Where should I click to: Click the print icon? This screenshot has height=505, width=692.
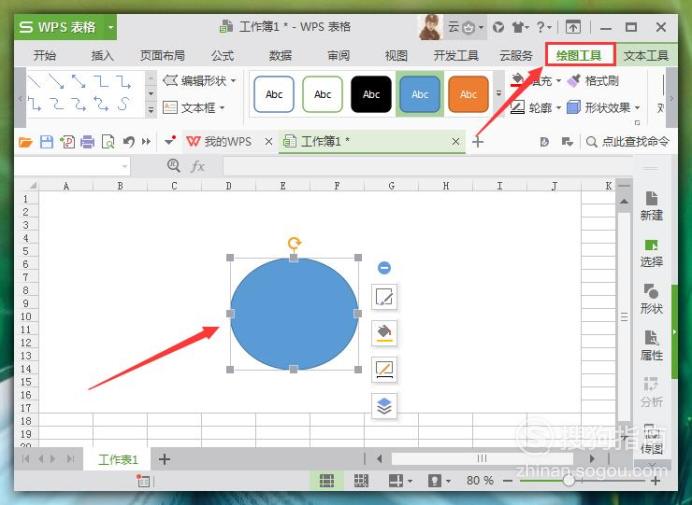click(x=87, y=142)
